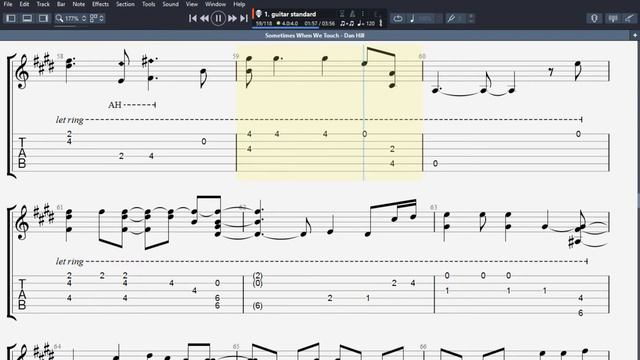Open the tuning fork icon in the display
This screenshot has height=360, width=640.
point(381,23)
